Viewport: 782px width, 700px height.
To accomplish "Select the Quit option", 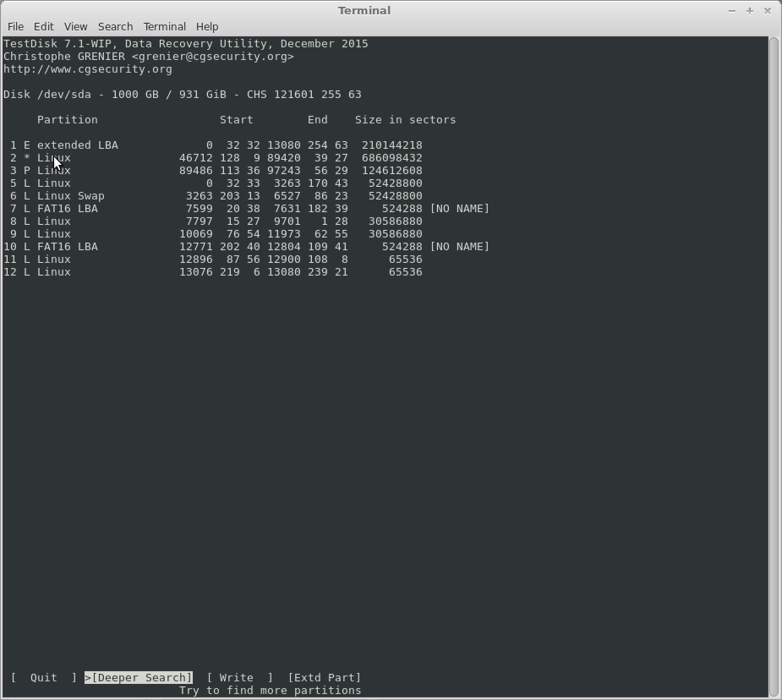I will pyautogui.click(x=43, y=677).
